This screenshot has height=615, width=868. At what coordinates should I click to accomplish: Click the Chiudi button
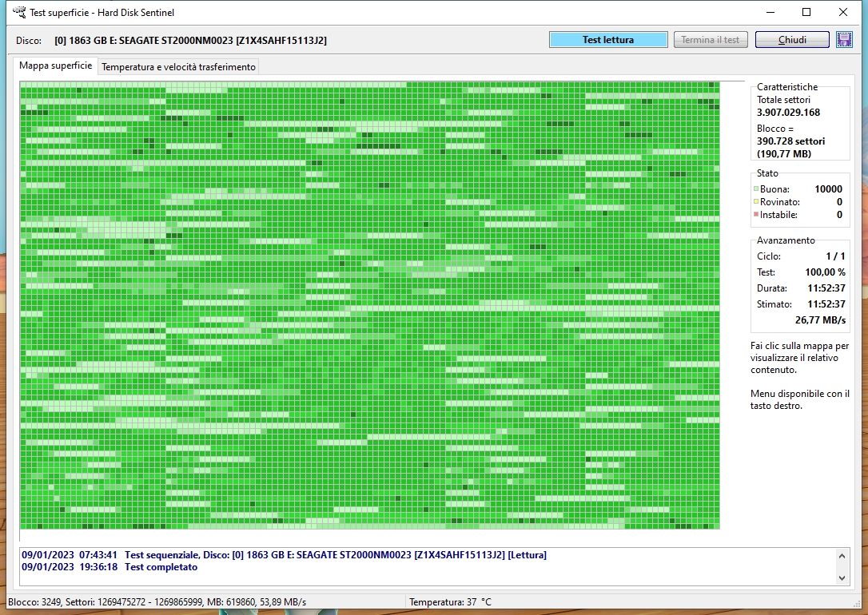792,40
